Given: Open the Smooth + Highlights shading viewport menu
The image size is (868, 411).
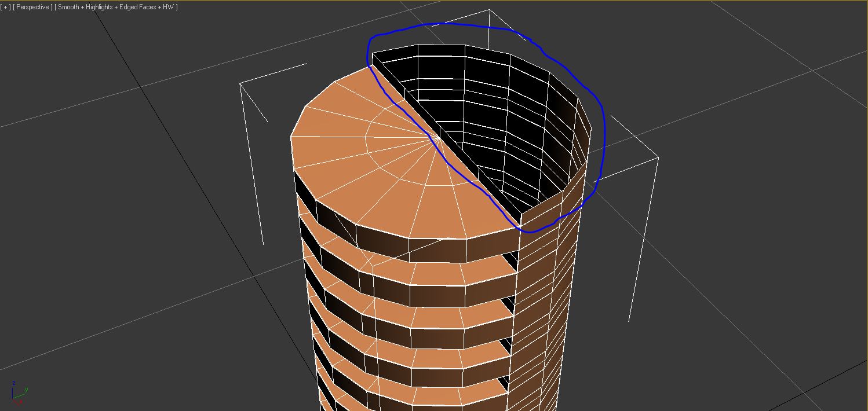Looking at the screenshot, I should [x=116, y=7].
